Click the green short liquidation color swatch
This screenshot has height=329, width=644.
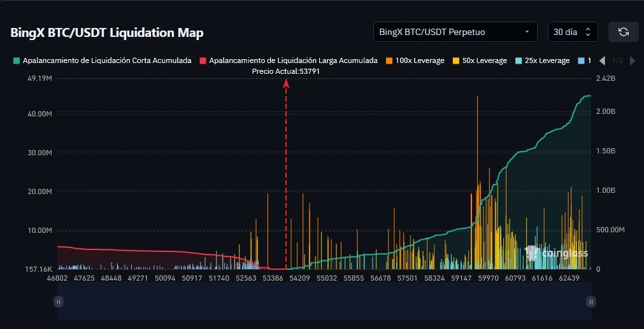pos(17,60)
